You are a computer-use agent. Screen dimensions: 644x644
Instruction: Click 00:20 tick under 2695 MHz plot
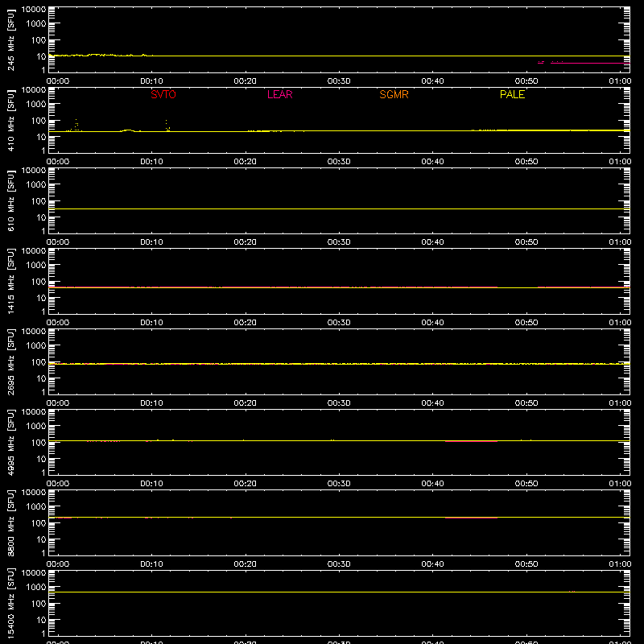pyautogui.click(x=246, y=403)
